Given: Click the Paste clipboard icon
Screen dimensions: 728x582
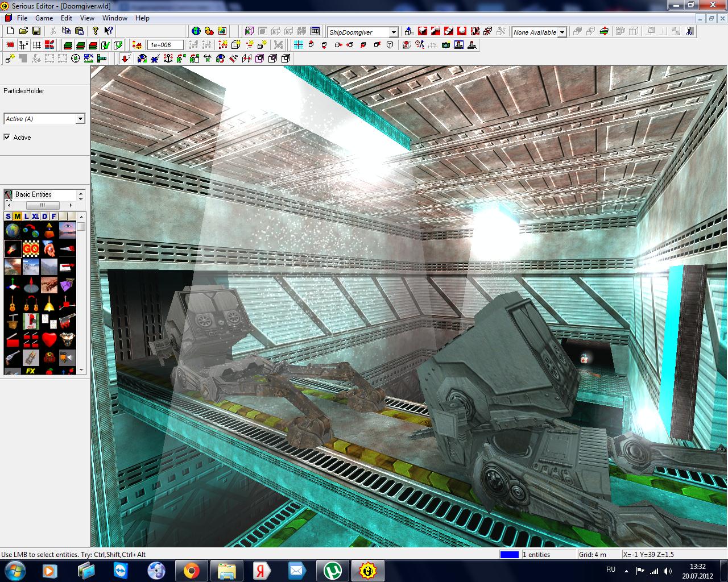Looking at the screenshot, I should [x=80, y=31].
